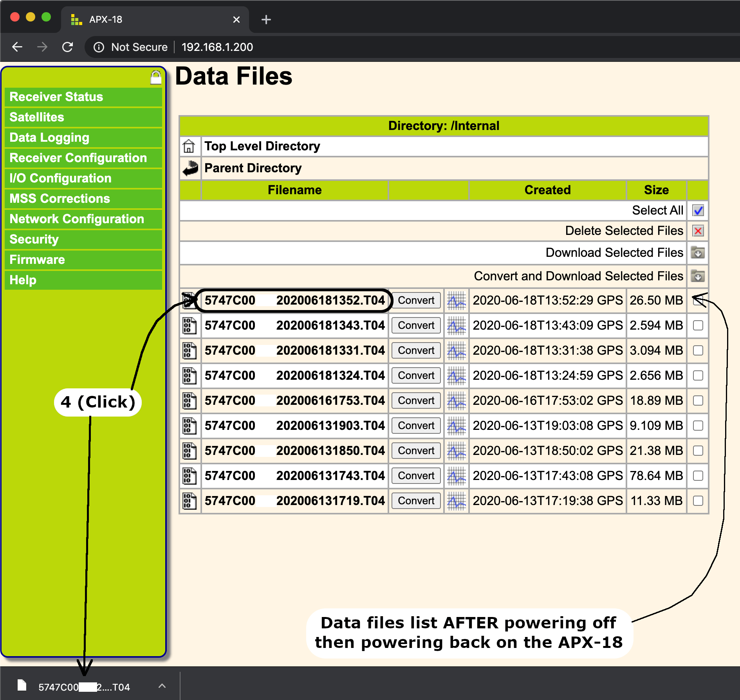Select the APX-18 browser tab
The width and height of the screenshot is (740, 700).
tap(155, 20)
